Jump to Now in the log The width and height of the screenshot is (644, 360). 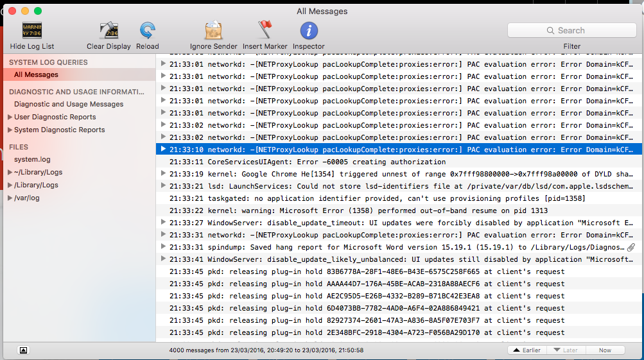point(605,350)
